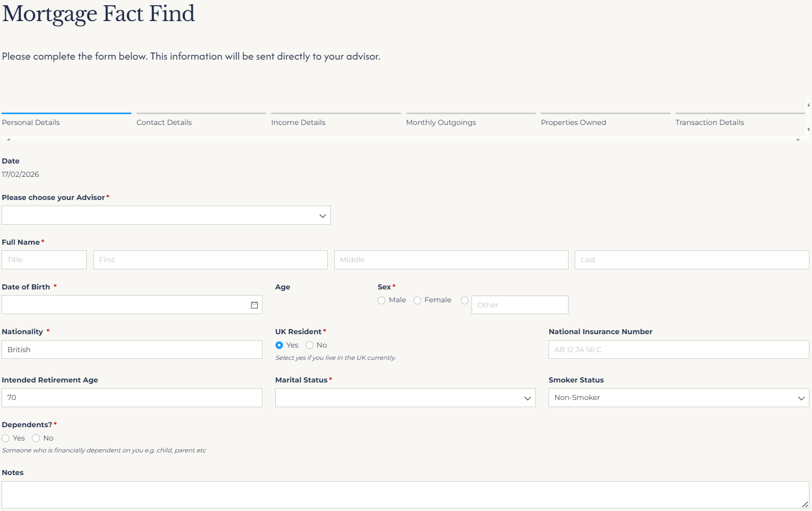Click the Mortgage Fact Find heading
The image size is (812, 511).
pos(99,14)
